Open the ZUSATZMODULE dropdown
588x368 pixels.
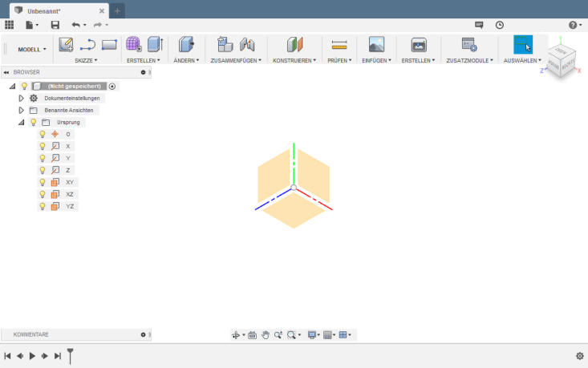(469, 60)
